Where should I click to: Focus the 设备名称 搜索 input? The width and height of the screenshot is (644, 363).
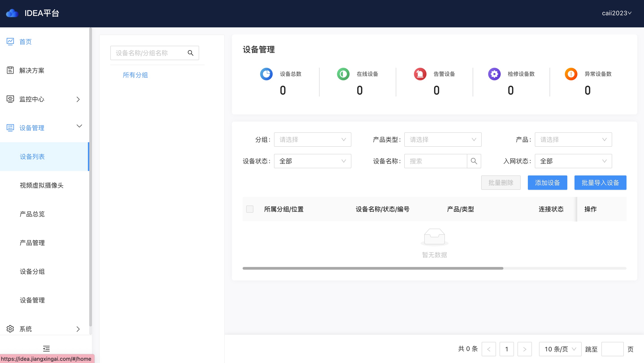pos(435,161)
